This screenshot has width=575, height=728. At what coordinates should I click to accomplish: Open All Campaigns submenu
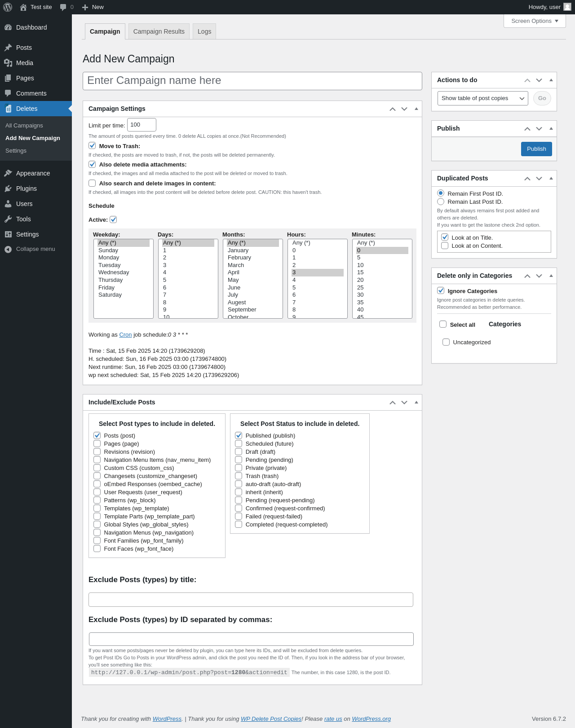pyautogui.click(x=24, y=126)
